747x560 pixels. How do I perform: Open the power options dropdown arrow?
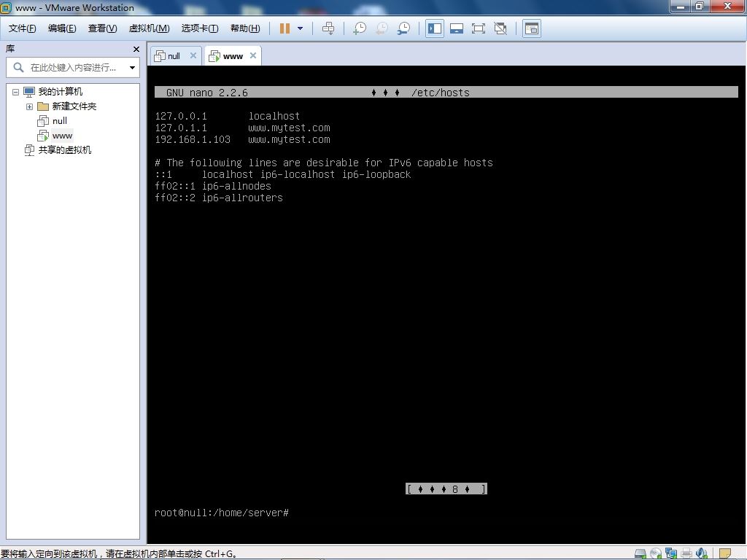tap(300, 28)
